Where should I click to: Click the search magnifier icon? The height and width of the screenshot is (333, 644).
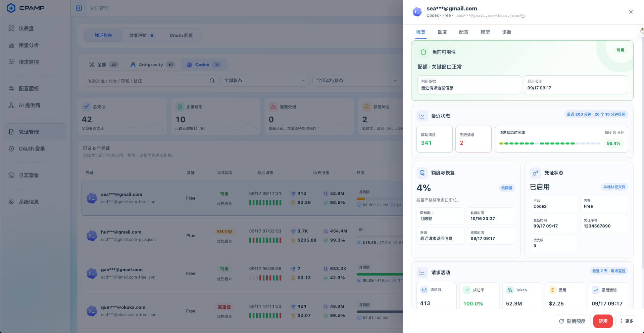[212, 81]
